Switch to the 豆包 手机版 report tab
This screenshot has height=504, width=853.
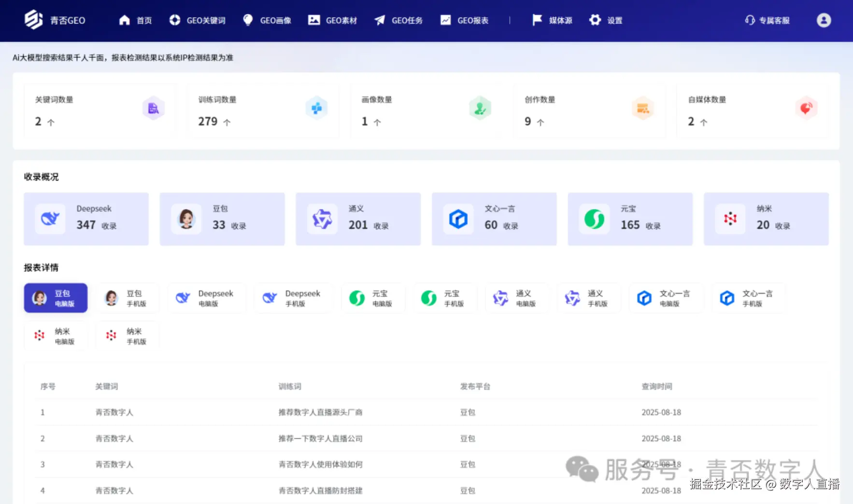point(128,298)
